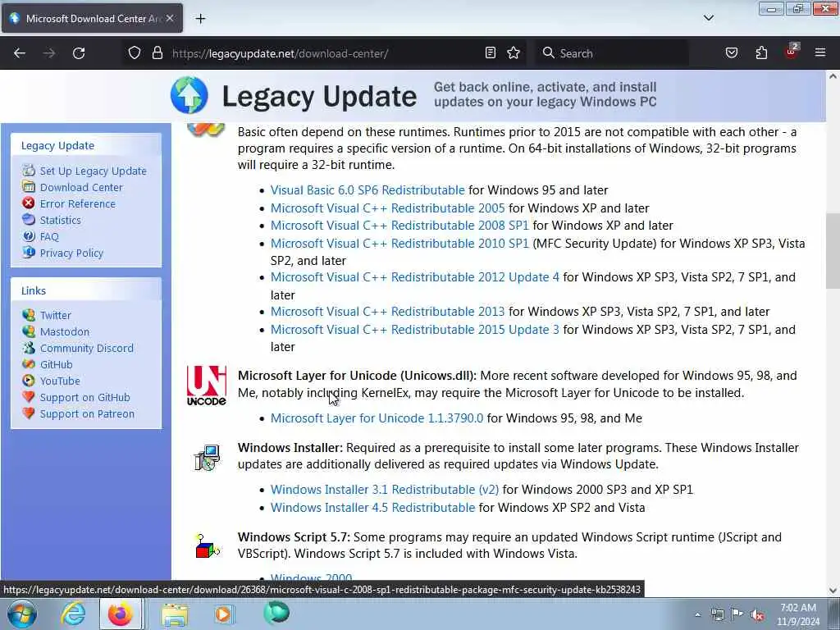Click the Statistics sidebar icon
Screen dimensions: 840x630
click(29, 220)
